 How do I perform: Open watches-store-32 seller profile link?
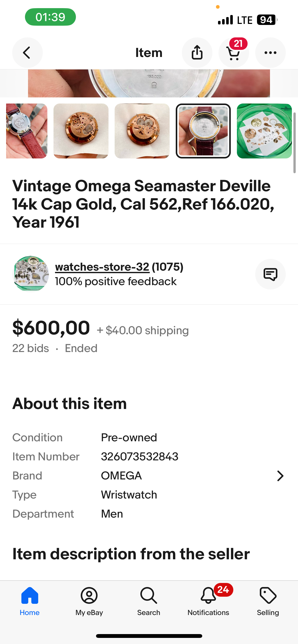coord(102,267)
